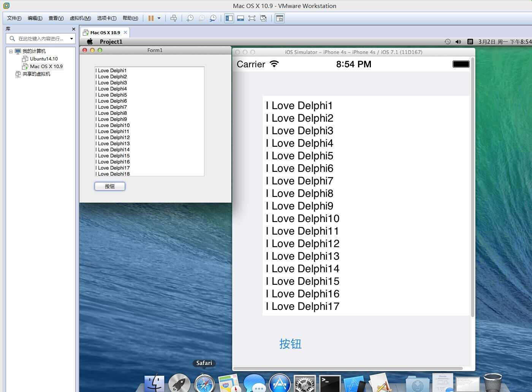This screenshot has height=392, width=532.
Task: Click the Time Machine menu bar icon
Action: 447,42
